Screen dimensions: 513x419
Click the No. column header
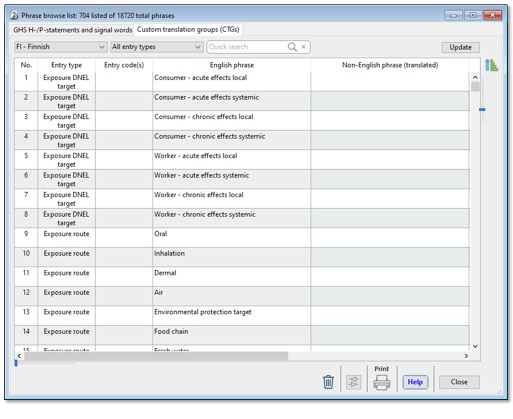(x=26, y=65)
